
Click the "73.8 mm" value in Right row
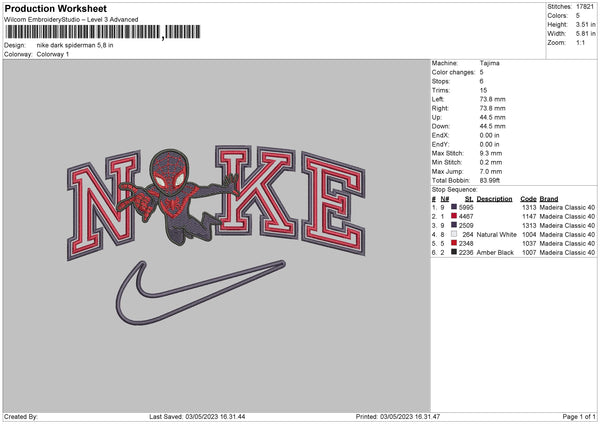pos(492,108)
